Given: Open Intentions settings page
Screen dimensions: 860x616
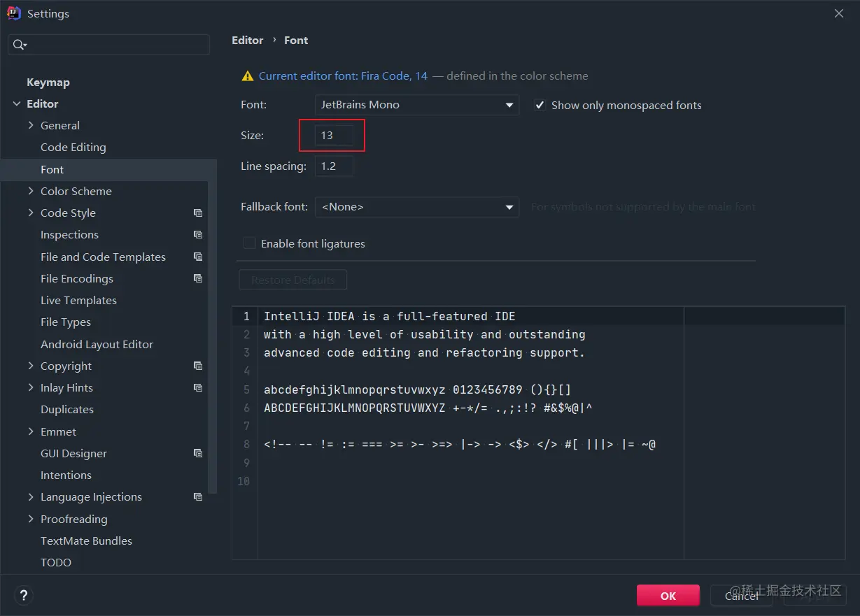Looking at the screenshot, I should coord(66,475).
